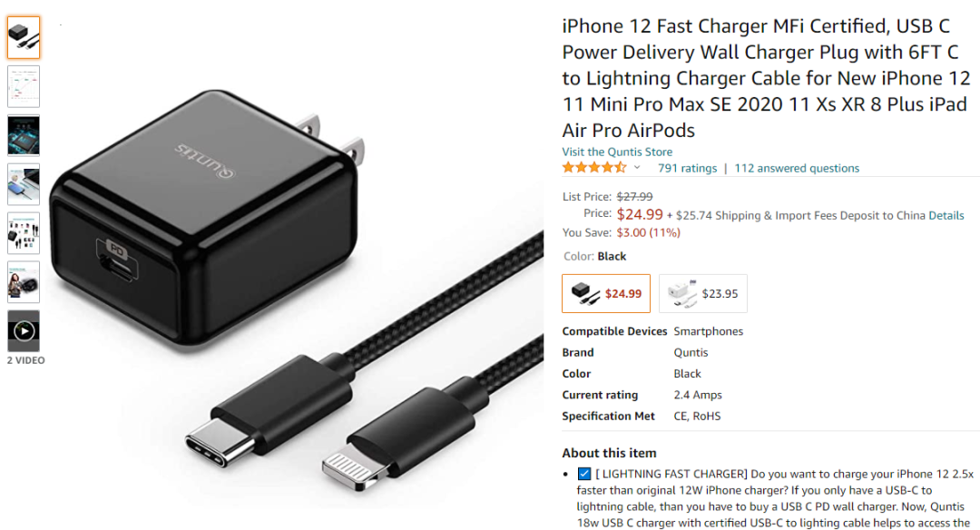Visit the Quntis Store link
980x530 pixels.
[x=617, y=152]
